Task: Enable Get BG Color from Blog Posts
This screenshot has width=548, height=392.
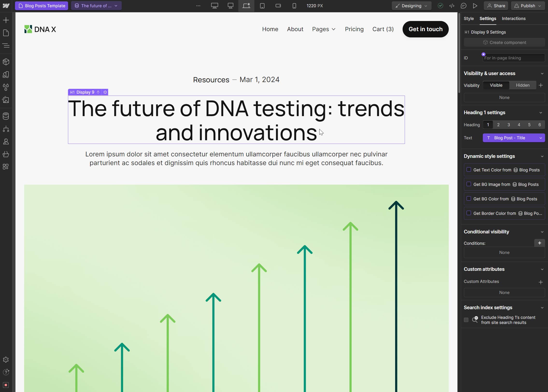Action: pos(469,199)
